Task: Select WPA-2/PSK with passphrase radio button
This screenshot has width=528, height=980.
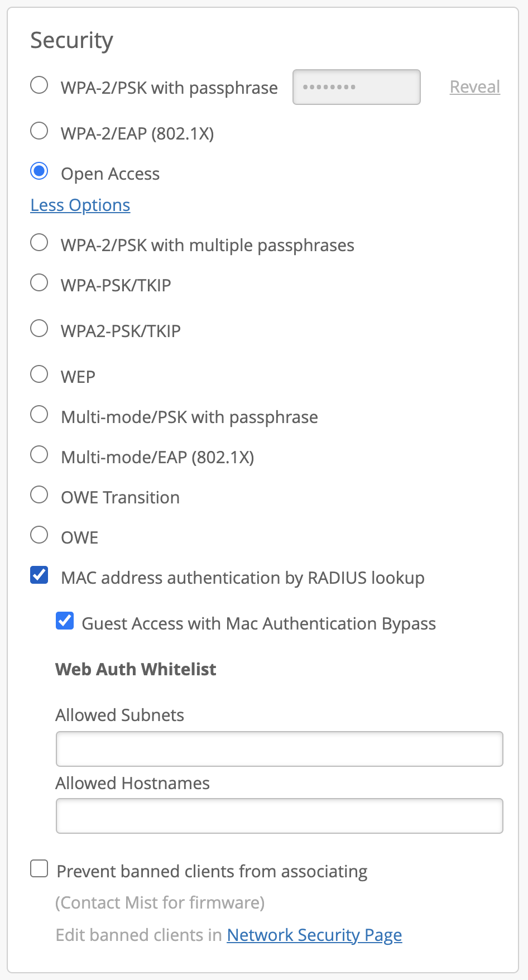Action: [x=39, y=86]
